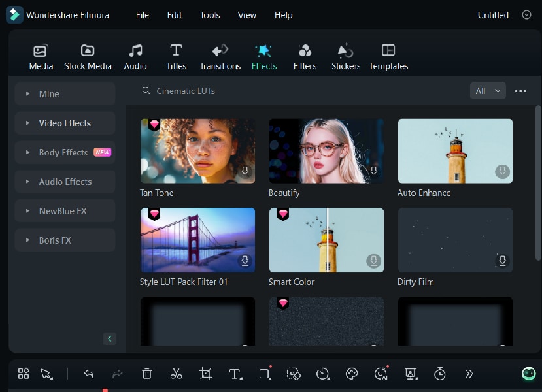Click the red timeline playhead marker
542x392 pixels.
pos(105,390)
